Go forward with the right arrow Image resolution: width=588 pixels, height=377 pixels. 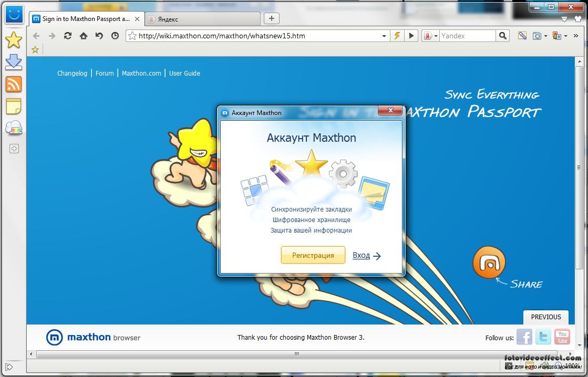pos(51,36)
